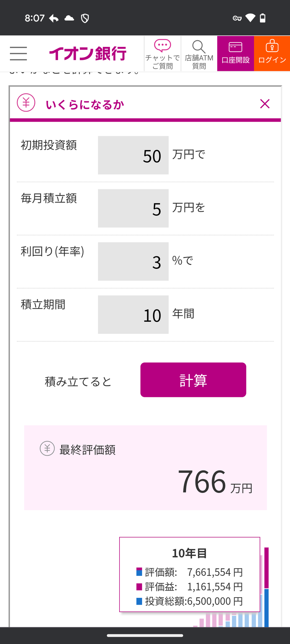Edit the 毎月積立額 input field
290x644 pixels.
[x=133, y=208]
